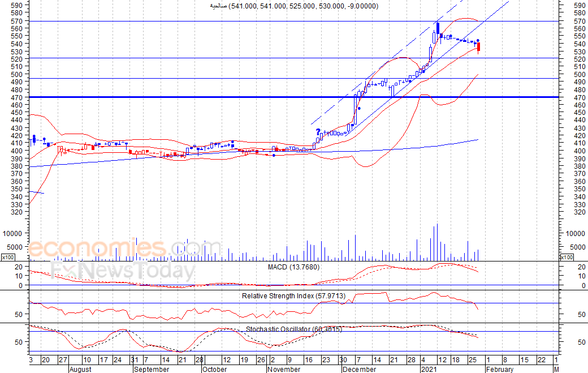Screen dimensions: 588x373
Task: Click the blue question mark annotation on chart
Action: point(318,132)
